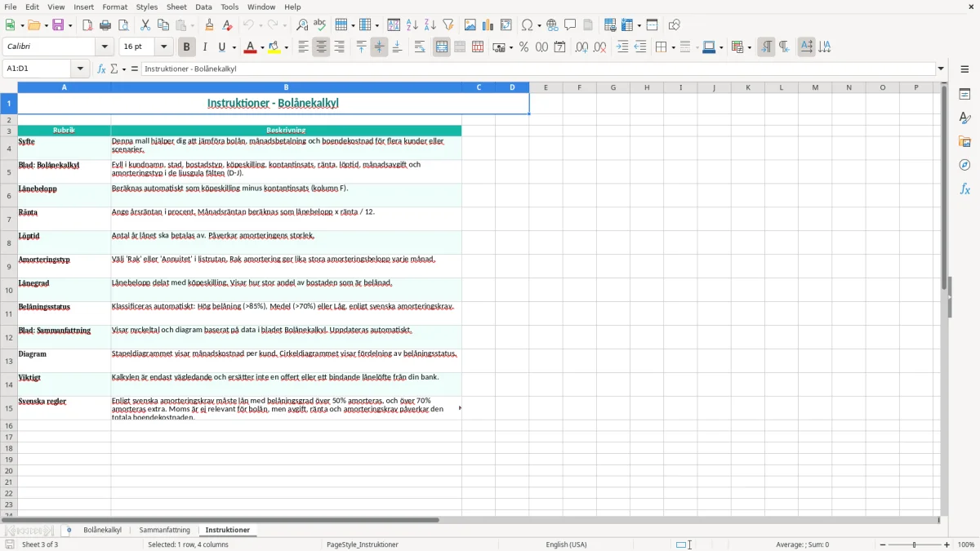
Task: Insert a chart from the toolbar
Action: click(488, 25)
